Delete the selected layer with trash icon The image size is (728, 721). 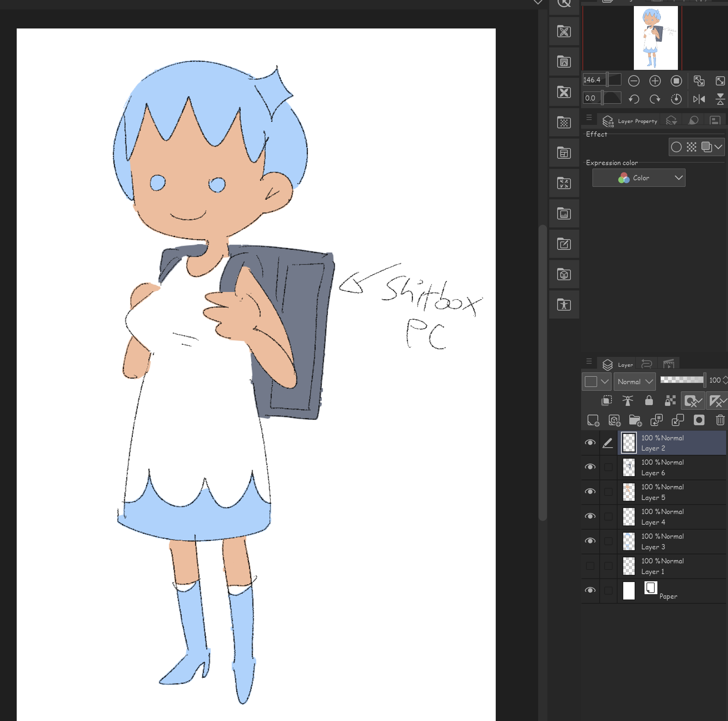coord(720,420)
